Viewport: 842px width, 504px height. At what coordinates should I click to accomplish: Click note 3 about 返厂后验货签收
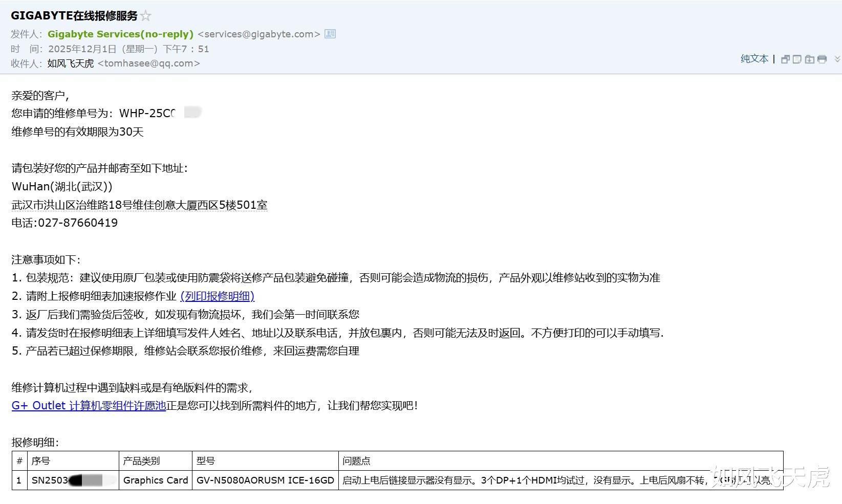pyautogui.click(x=185, y=315)
